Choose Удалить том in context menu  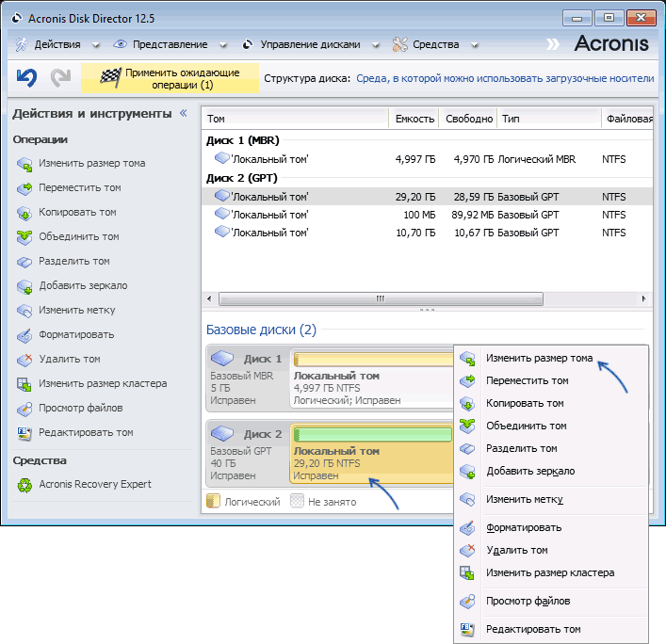551,550
